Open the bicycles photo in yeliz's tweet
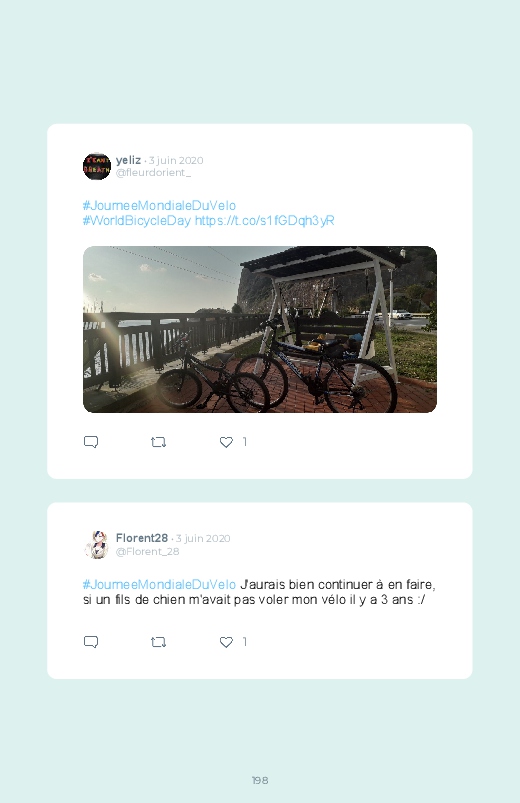 [260, 329]
